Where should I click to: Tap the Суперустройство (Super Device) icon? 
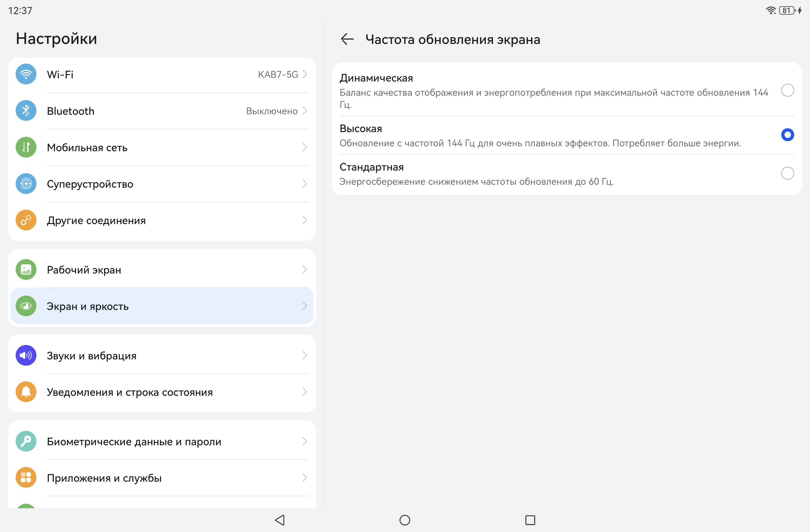pos(26,184)
